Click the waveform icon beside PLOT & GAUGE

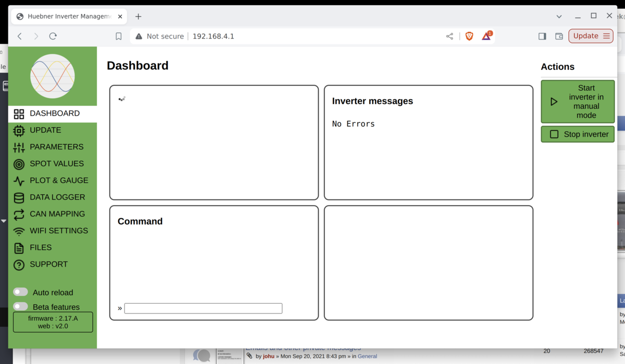19,181
